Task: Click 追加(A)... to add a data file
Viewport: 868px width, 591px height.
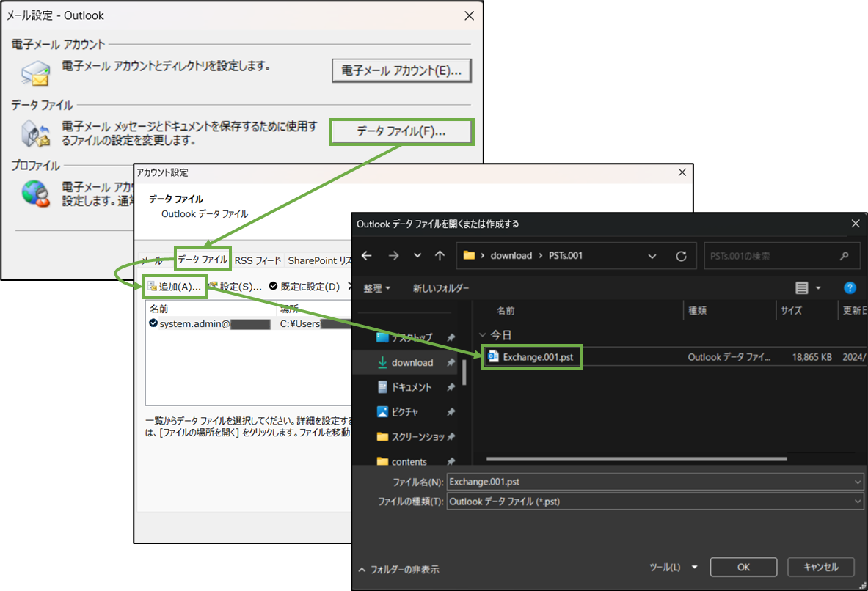Action: pos(174,287)
